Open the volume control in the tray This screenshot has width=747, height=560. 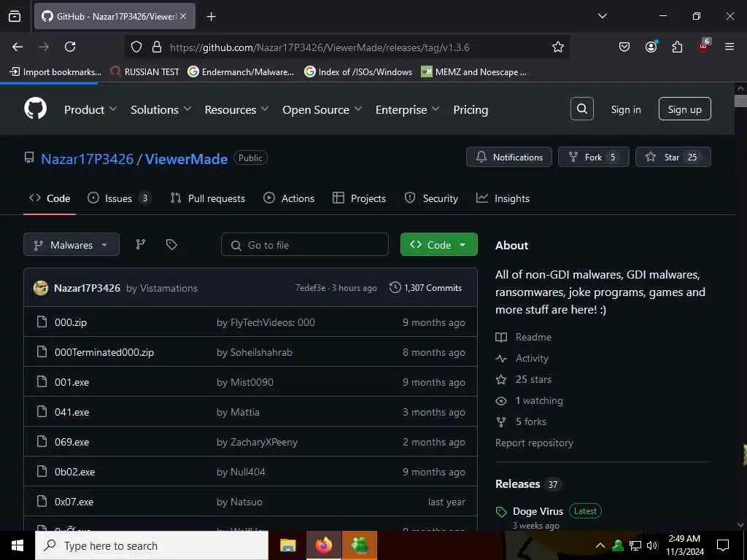652,545
